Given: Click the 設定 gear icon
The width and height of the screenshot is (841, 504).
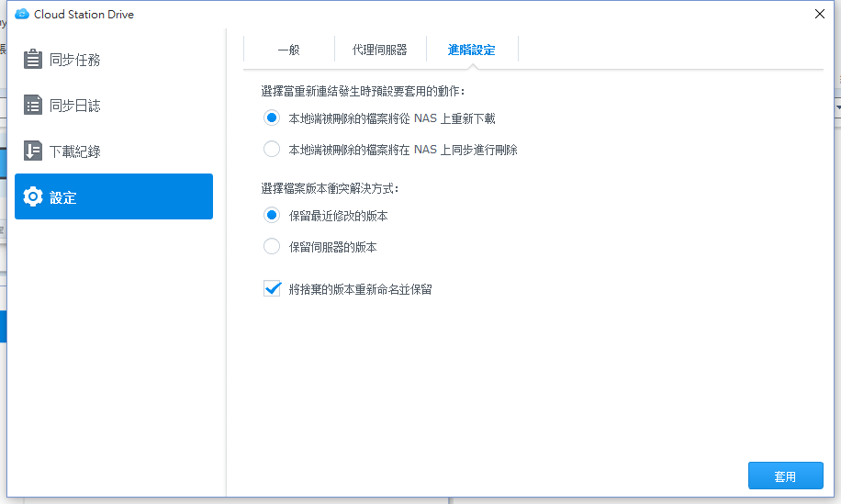Looking at the screenshot, I should 33,196.
